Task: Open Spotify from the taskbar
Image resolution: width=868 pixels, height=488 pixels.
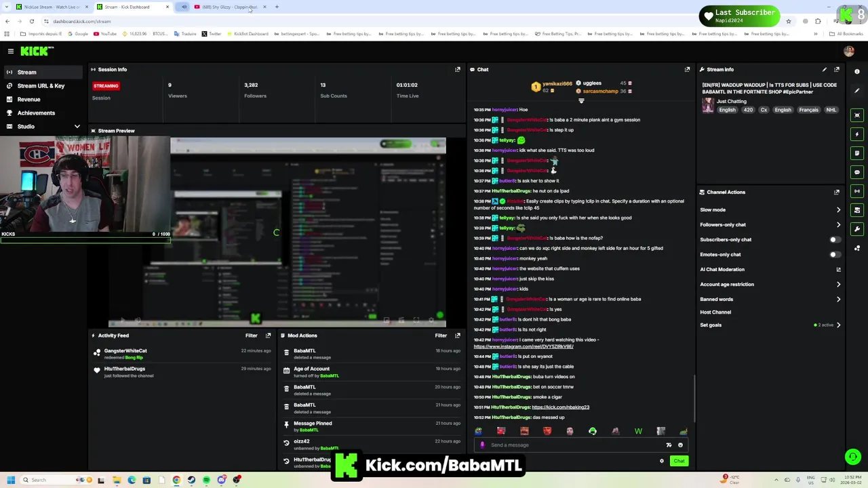Action: click(206, 480)
